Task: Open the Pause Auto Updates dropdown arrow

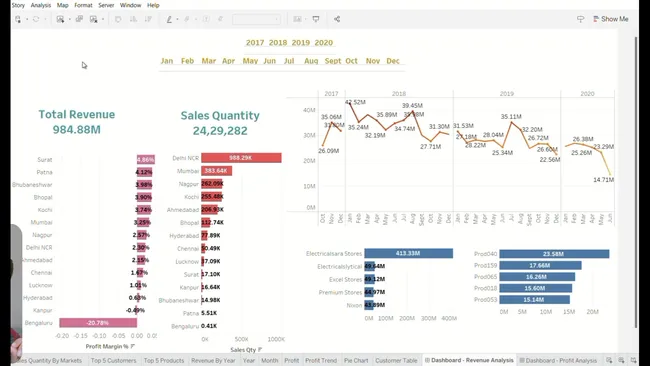Action: pyautogui.click(x=45, y=19)
